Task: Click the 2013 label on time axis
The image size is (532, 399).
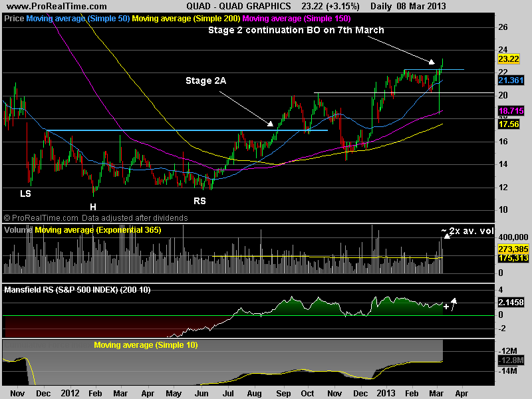Action: (386, 393)
